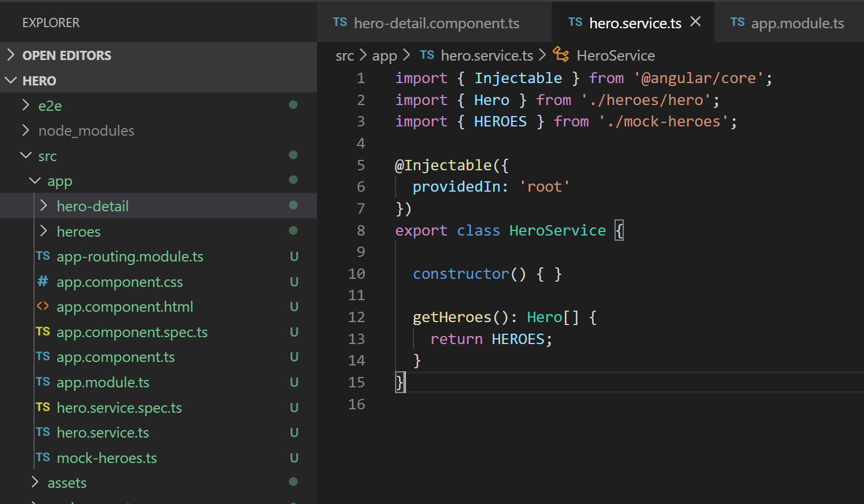Click the TS icon on app.module.ts tab
The image size is (864, 504).
click(x=738, y=22)
